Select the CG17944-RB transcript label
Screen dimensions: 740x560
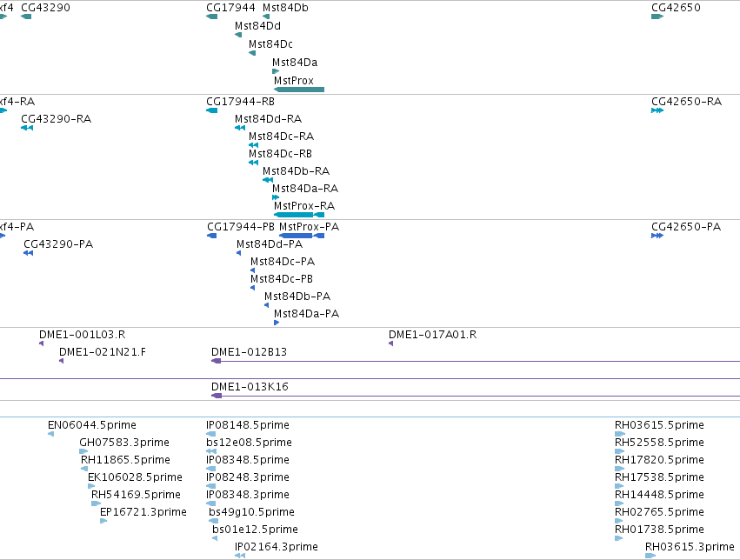[240, 102]
